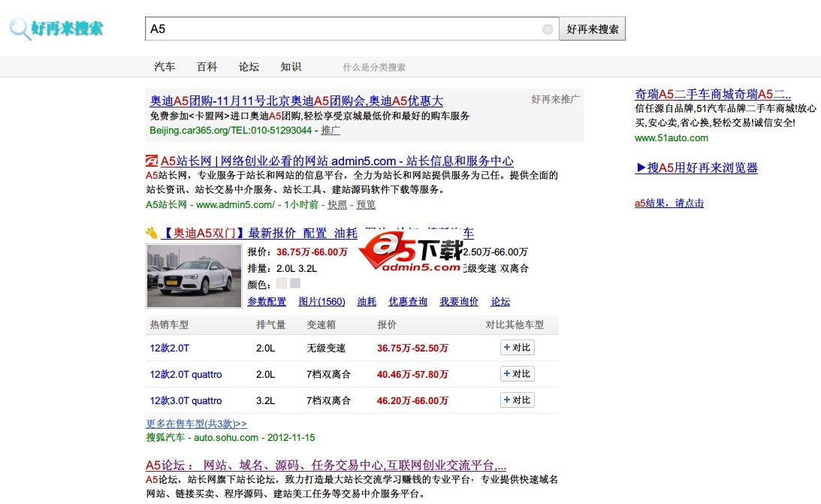This screenshot has width=821, height=504.
Task: Click the 无级变速 transmission cell
Action: 326,348
